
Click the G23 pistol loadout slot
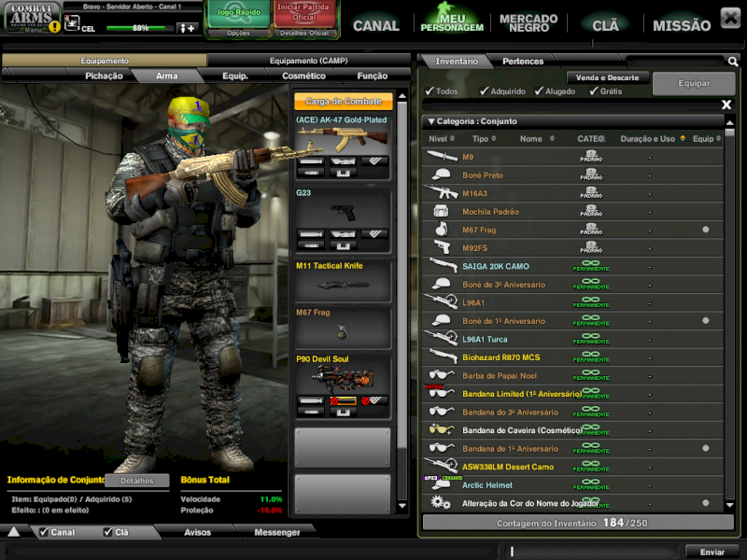pos(343,220)
